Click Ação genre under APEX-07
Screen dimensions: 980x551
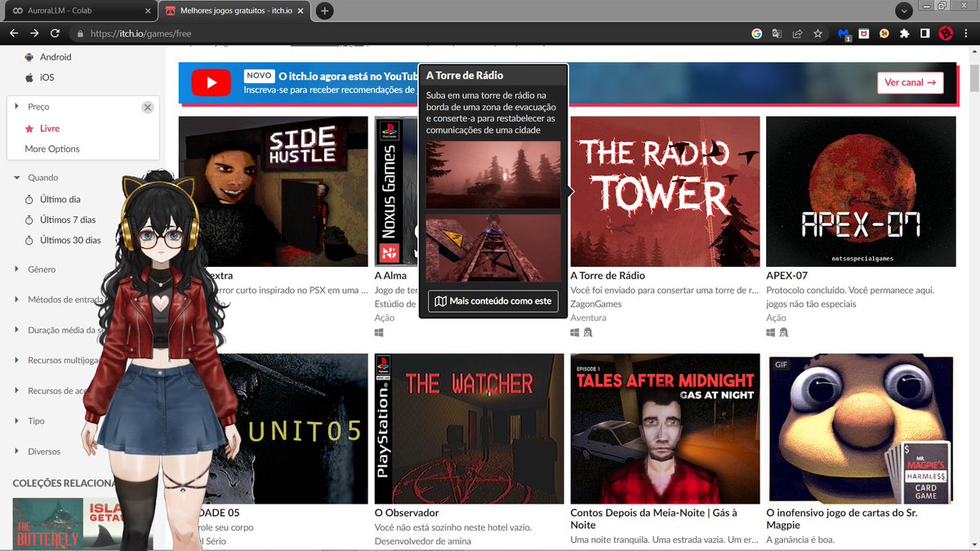[776, 318]
